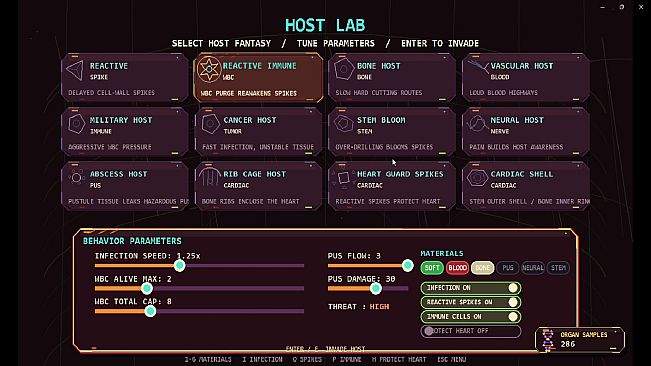Click the Bone Host pentagon icon
651x366 pixels.
click(x=343, y=69)
